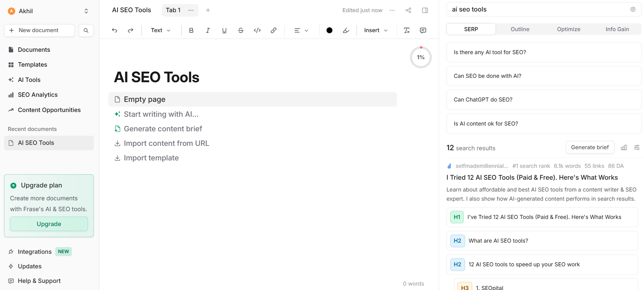The image size is (644, 290).
Task: Open the Insert dropdown menu
Action: (x=376, y=30)
